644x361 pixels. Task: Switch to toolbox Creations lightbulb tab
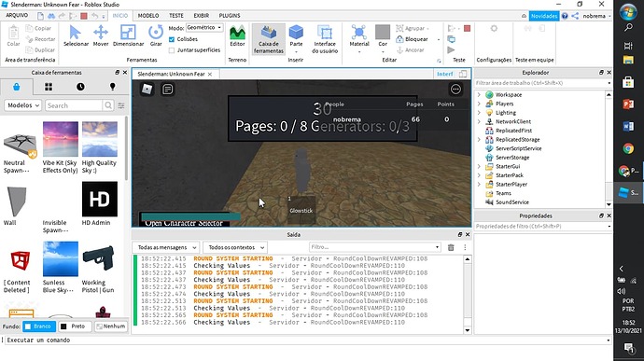[113, 87]
